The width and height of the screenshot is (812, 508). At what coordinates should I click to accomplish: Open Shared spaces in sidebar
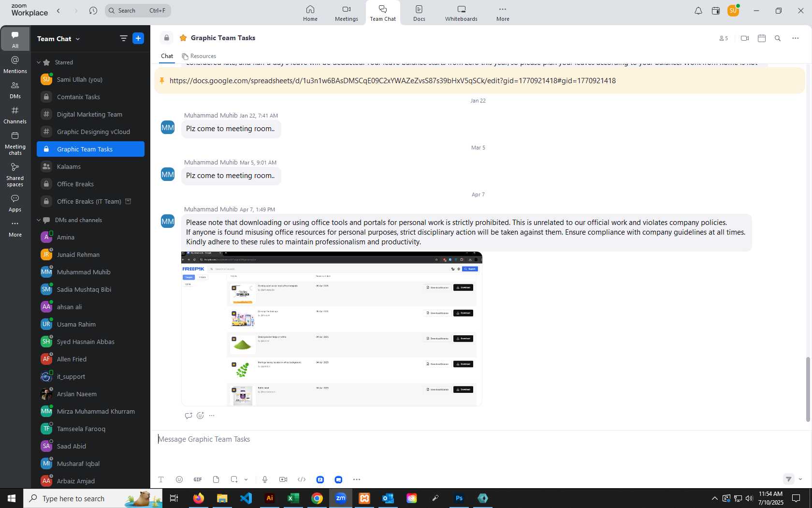tap(15, 175)
